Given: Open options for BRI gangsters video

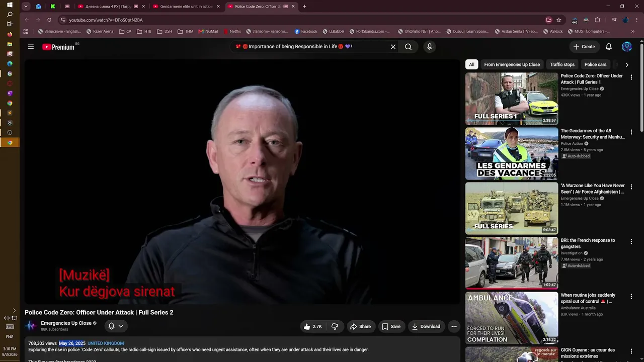Looking at the screenshot, I should pos(631,241).
